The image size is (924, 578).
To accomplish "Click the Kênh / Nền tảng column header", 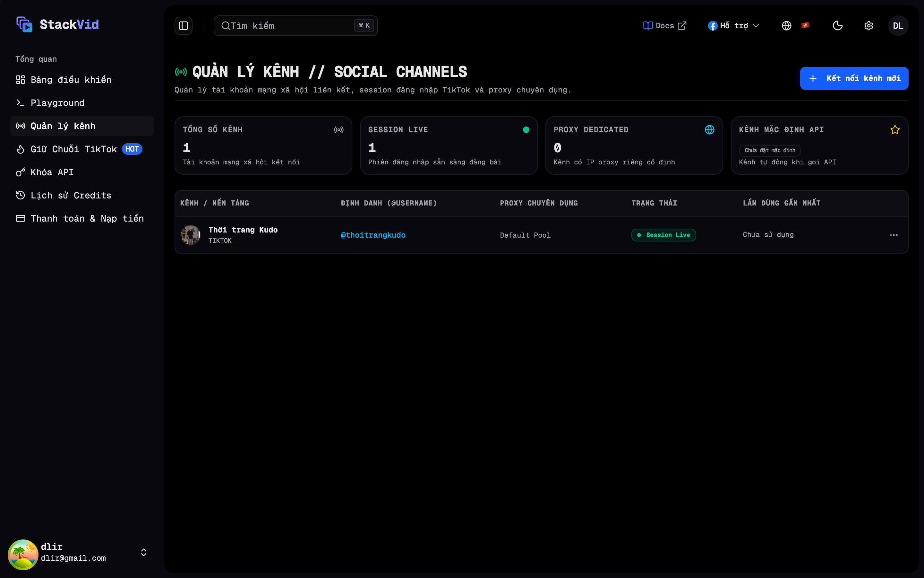I will [x=214, y=203].
